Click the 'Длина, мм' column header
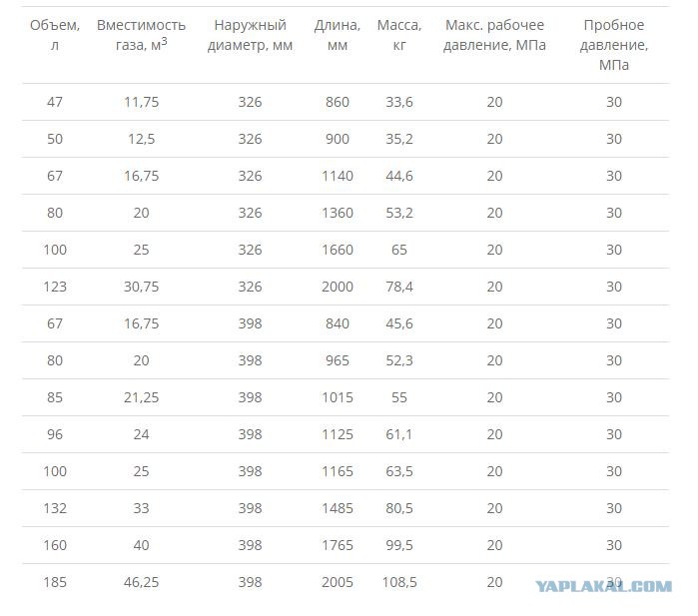698x616 pixels. (x=337, y=35)
